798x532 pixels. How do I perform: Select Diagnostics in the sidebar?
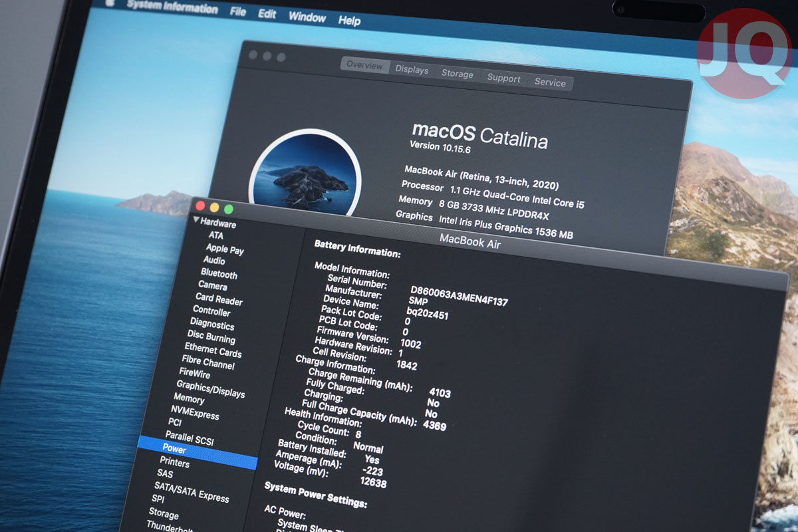tap(211, 325)
